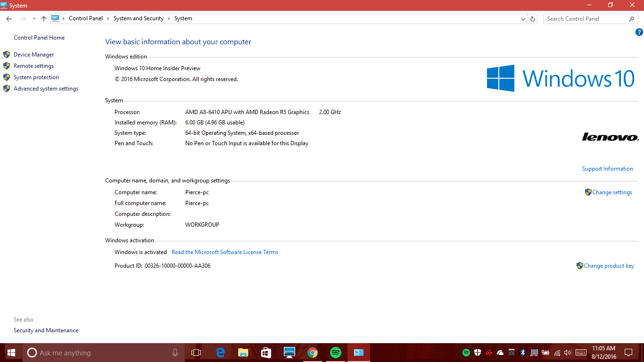Open the touch keyboard from the tray
This screenshot has width=644, height=362.
[581, 353]
